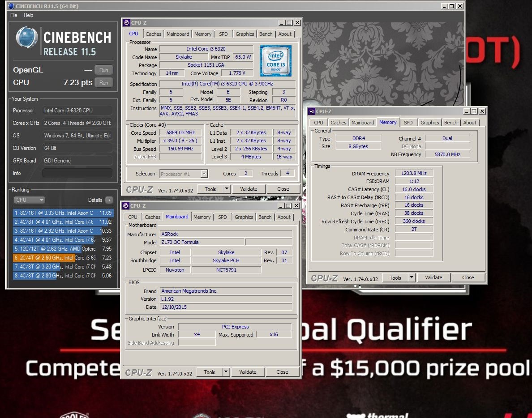This screenshot has height=418, width=532.
Task: Click Tools button in the Mainboard window
Action: [209, 372]
